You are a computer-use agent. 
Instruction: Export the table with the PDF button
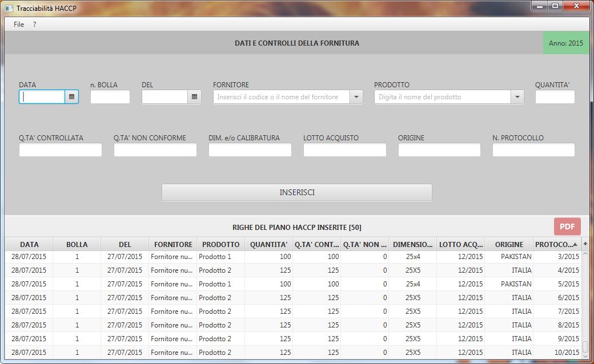tap(567, 227)
